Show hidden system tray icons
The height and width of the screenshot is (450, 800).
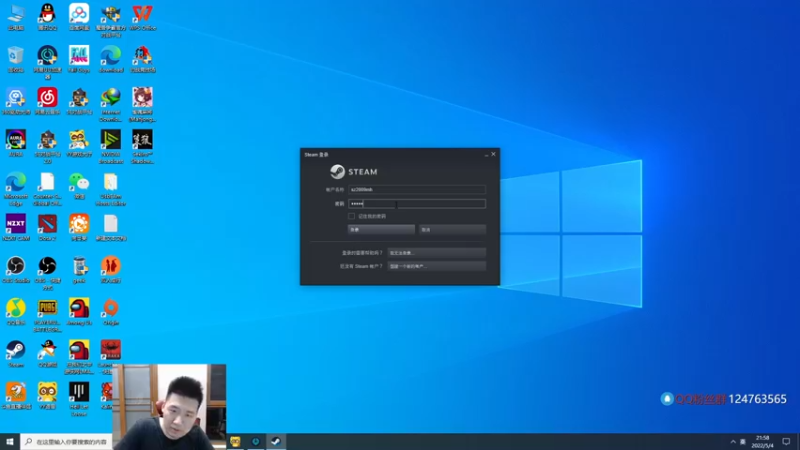click(733, 442)
